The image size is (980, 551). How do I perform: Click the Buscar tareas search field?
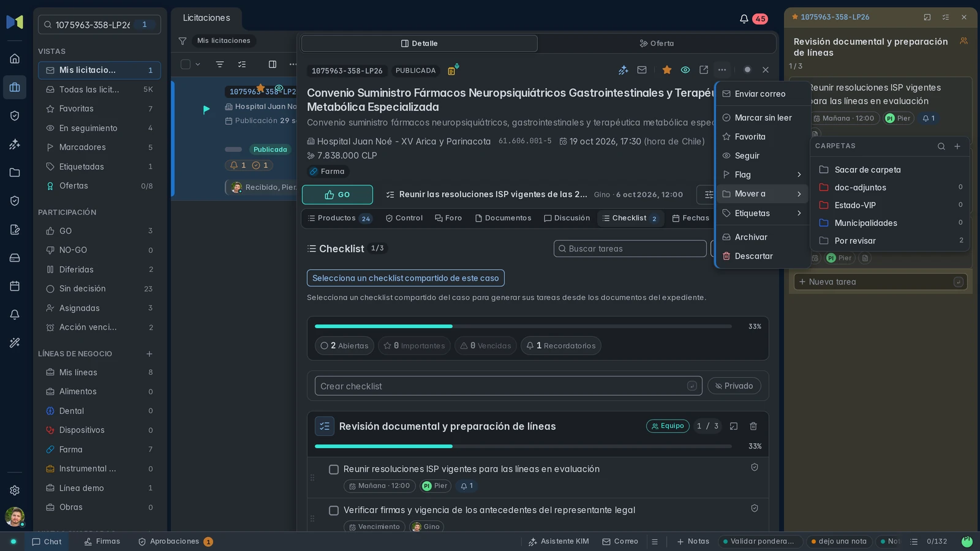tap(630, 249)
